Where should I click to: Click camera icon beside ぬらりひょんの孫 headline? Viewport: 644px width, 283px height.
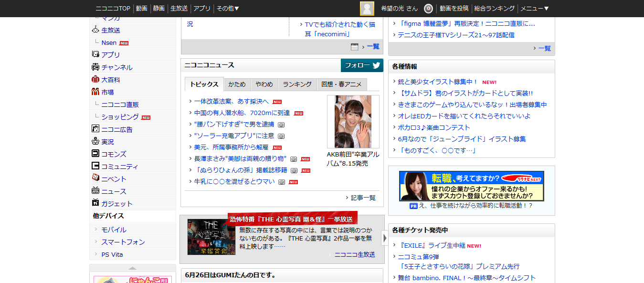coord(294,170)
